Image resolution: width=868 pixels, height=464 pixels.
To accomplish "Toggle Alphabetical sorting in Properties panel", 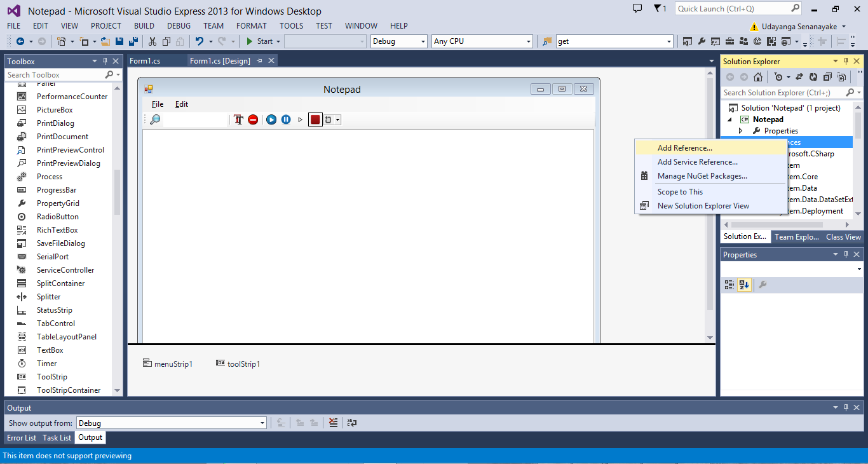I will click(744, 285).
